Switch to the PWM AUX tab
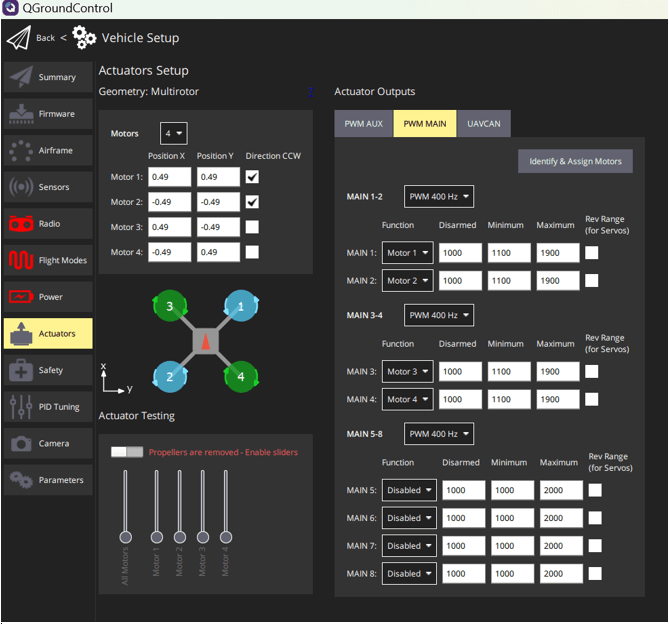Viewport: 669px width, 624px height. point(364,124)
